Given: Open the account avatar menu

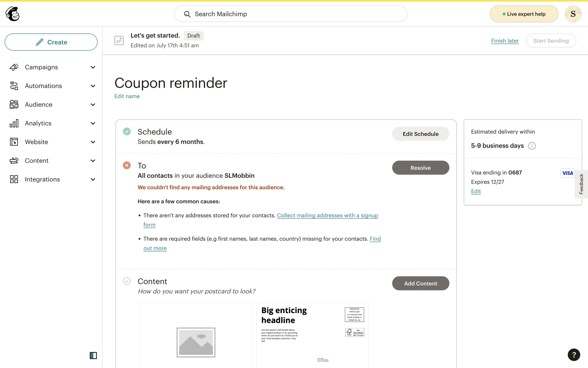Looking at the screenshot, I should [x=573, y=14].
